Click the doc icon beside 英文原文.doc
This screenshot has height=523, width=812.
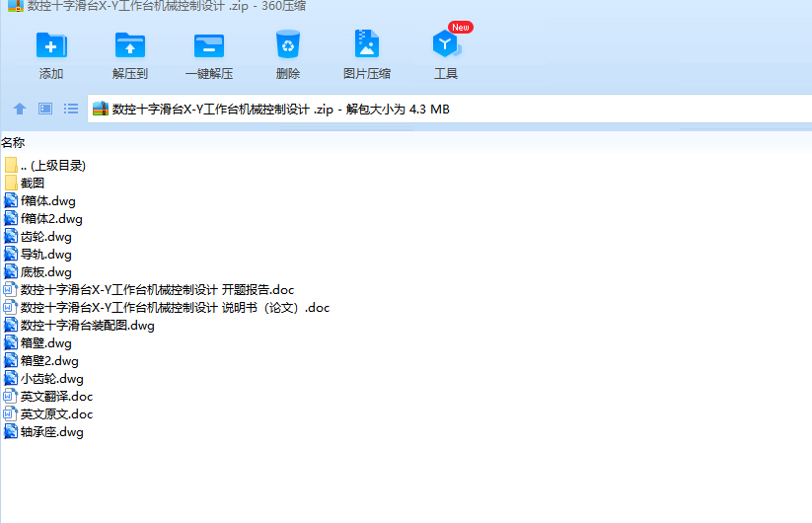pyautogui.click(x=10, y=414)
